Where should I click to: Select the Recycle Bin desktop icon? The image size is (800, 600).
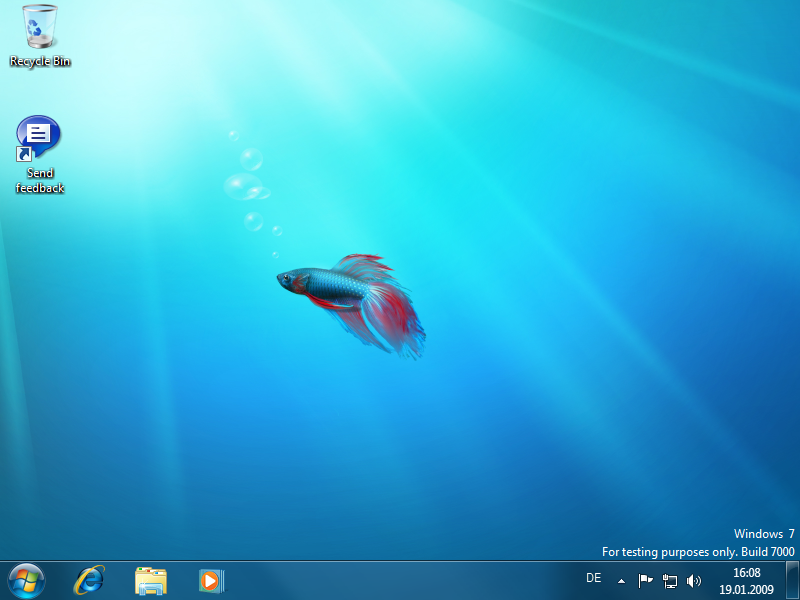pos(40,27)
